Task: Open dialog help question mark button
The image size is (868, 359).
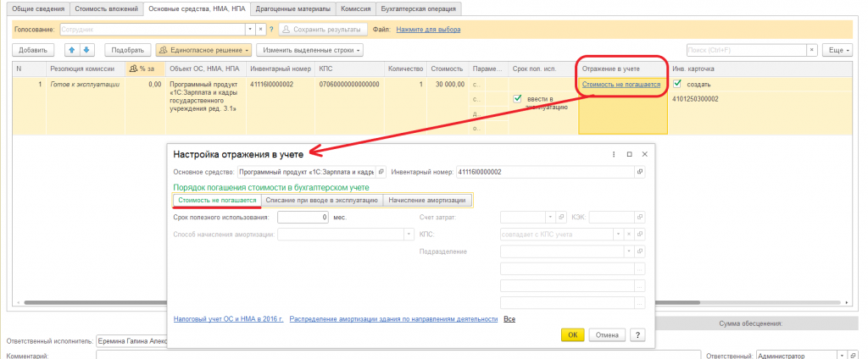Action: [638, 335]
